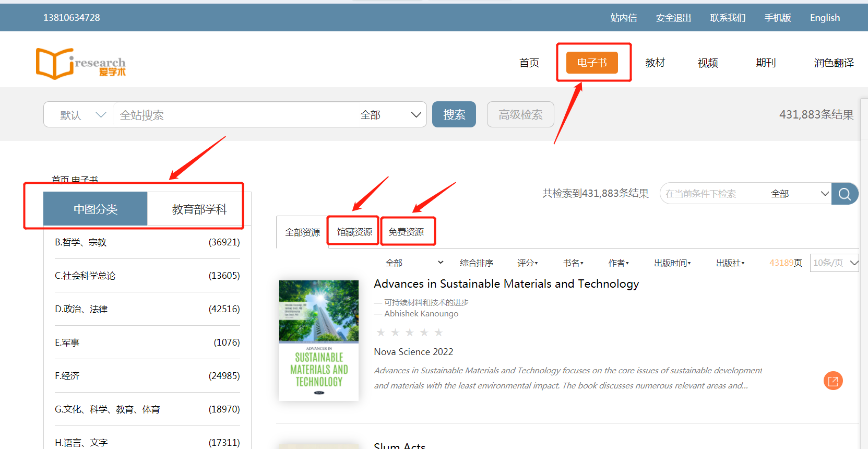Click the magnifier search icon button
Image resolution: width=868 pixels, height=449 pixels.
tap(845, 194)
